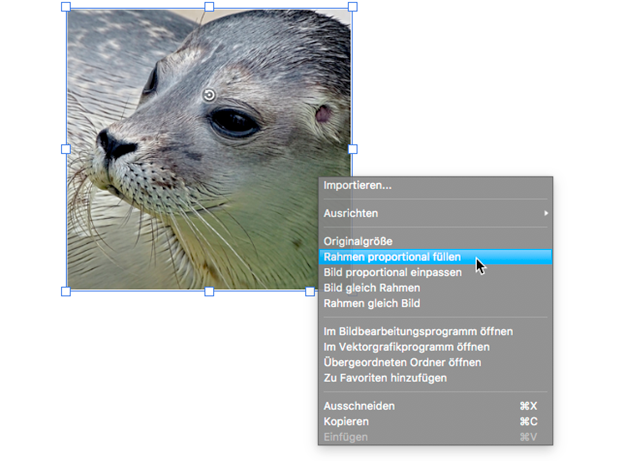Click the bottom-left frame corner handle
This screenshot has height=461, width=624.
[67, 291]
